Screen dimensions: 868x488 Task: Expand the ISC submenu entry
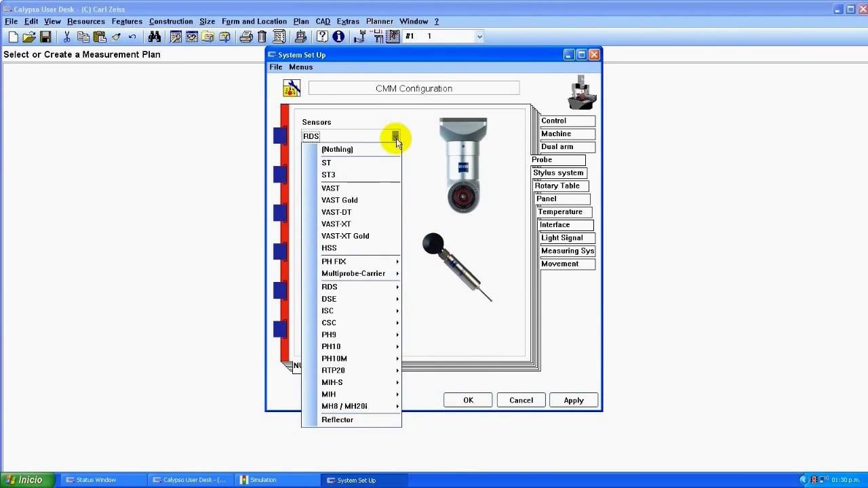[x=359, y=311]
